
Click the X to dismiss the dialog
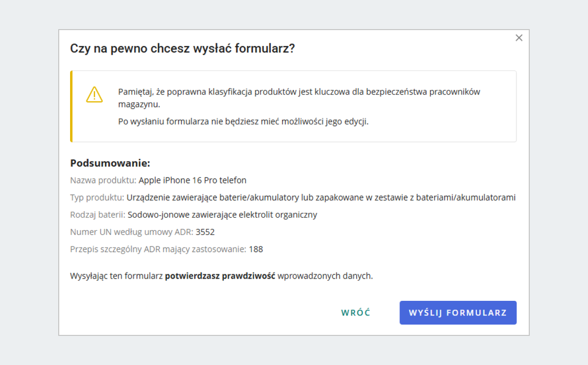point(519,37)
